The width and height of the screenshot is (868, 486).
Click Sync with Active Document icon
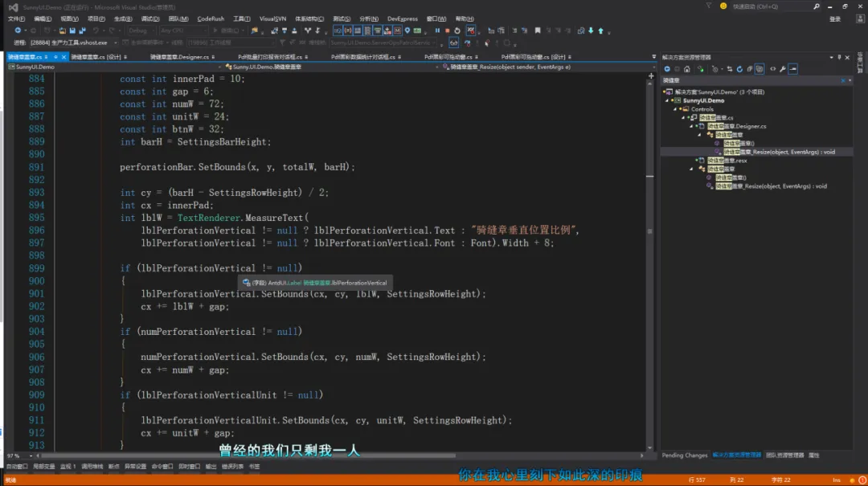point(729,69)
